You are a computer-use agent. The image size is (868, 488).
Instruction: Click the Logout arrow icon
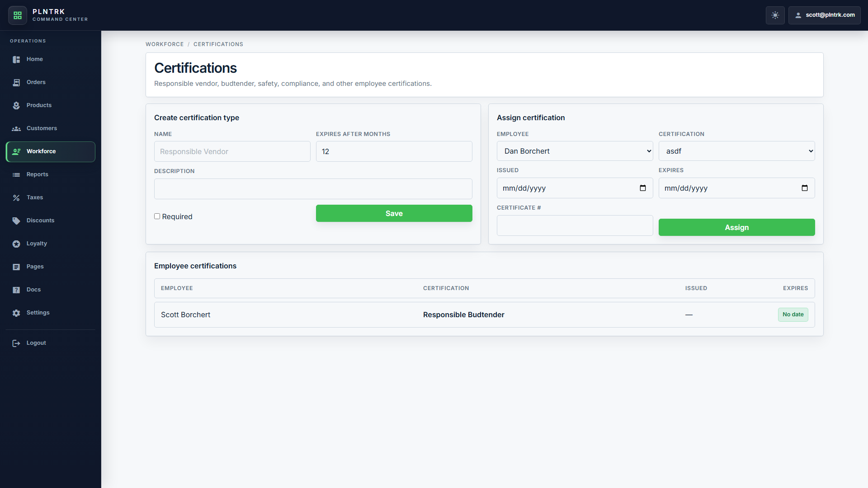pyautogui.click(x=16, y=343)
